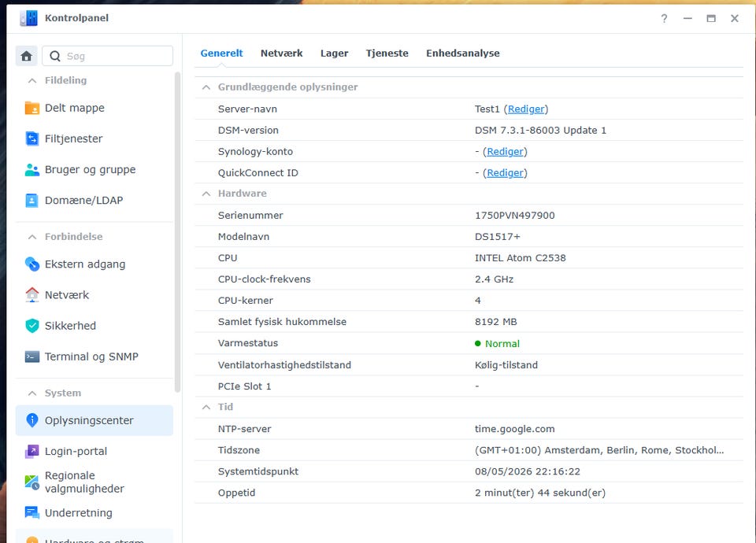The height and width of the screenshot is (543, 756).
Task: Click Rediger link for QuickConnect ID
Action: tap(505, 172)
